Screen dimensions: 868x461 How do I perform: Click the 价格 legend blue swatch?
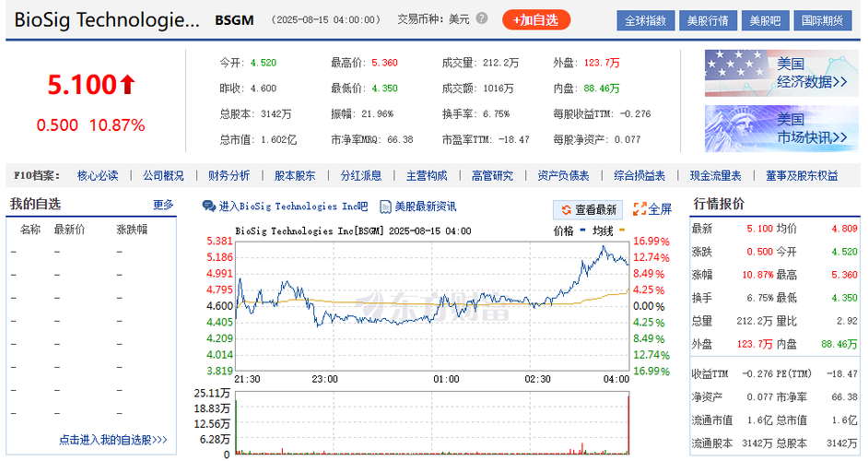[582, 230]
